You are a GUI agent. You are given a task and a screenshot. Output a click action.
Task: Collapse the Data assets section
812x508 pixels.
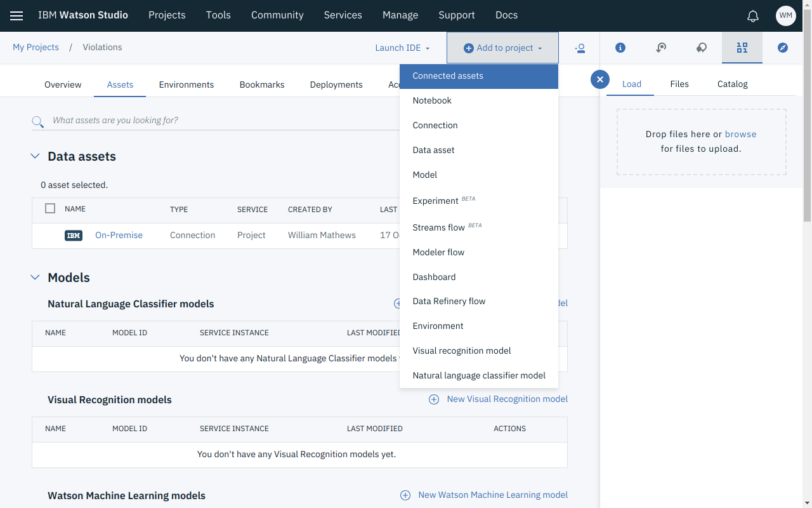pyautogui.click(x=35, y=156)
